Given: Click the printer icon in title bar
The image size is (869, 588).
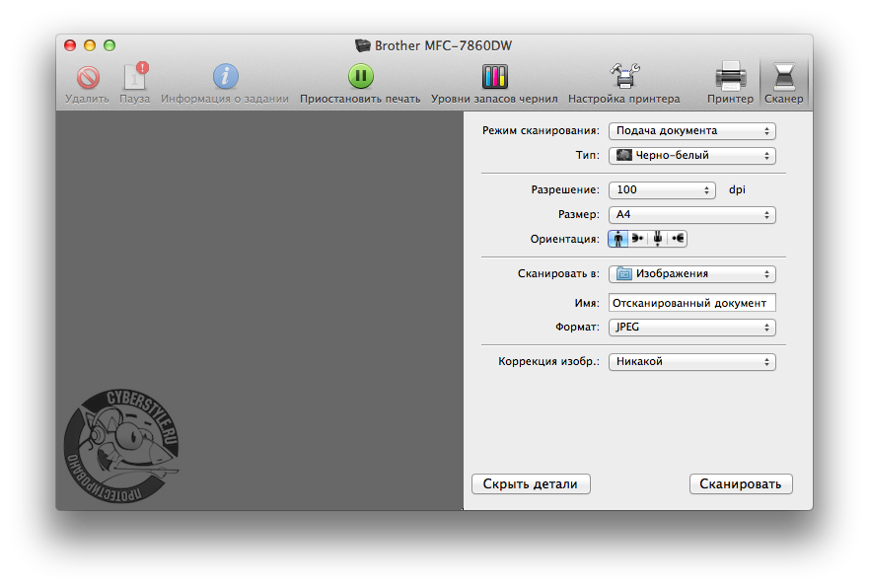Looking at the screenshot, I should pyautogui.click(x=362, y=45).
